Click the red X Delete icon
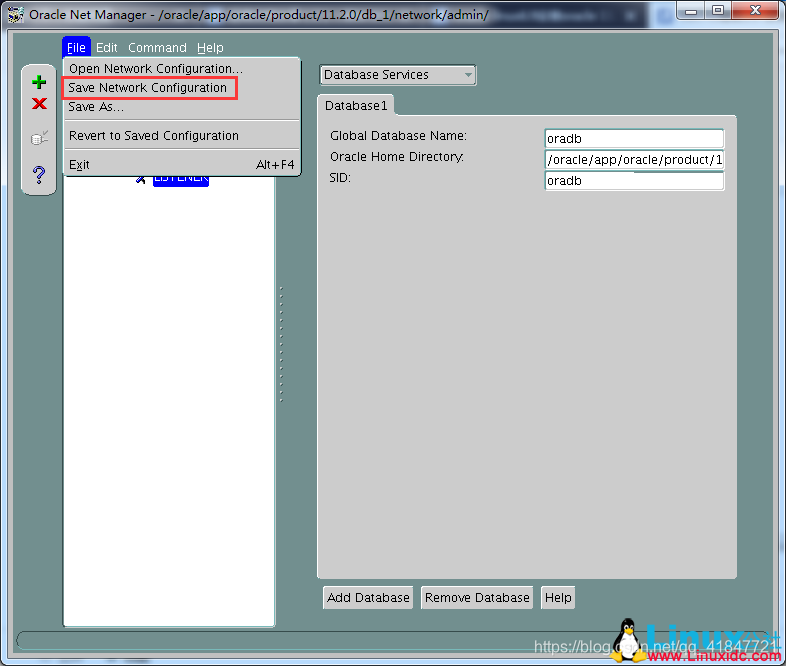 tap(39, 104)
